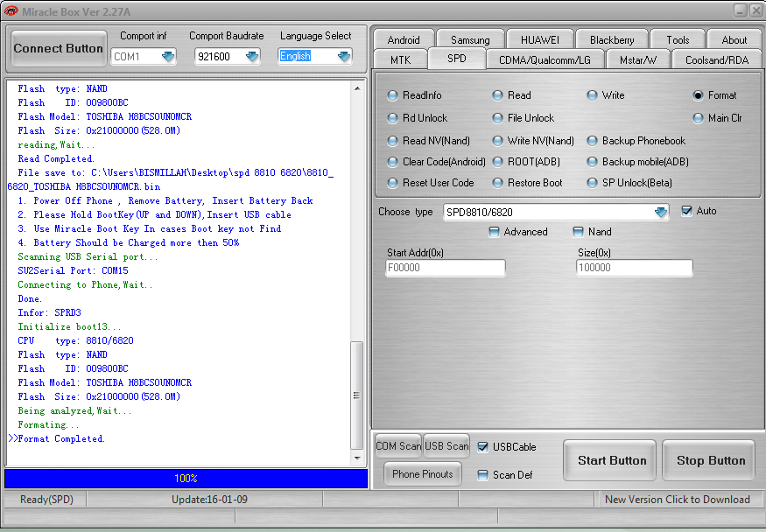Click the 'Format Completed.' log line
The width and height of the screenshot is (766, 532).
click(61, 438)
